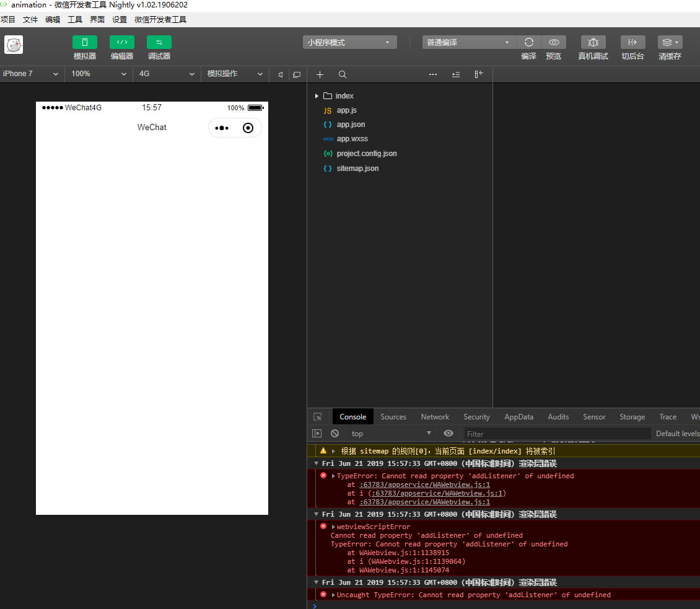Click the mini program capsule close circle
Viewport: 700px width, 609px height.
(248, 128)
